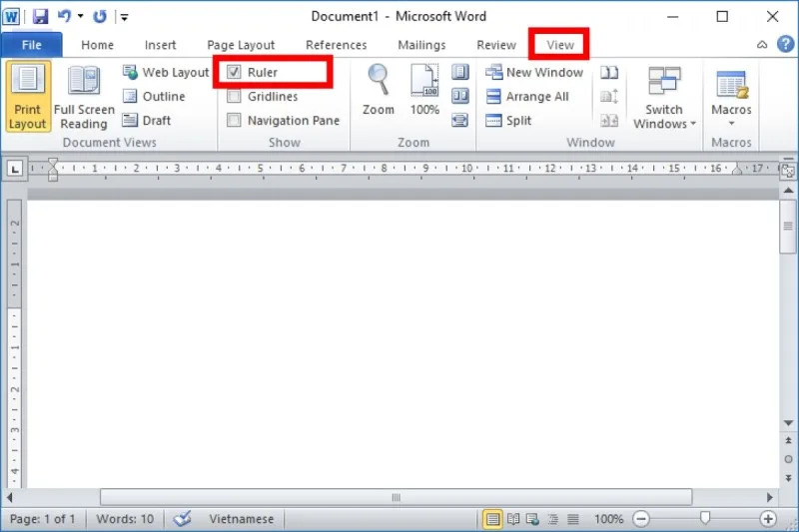Click the vertical scroll down arrow
The width and height of the screenshot is (799, 532).
pos(788,423)
